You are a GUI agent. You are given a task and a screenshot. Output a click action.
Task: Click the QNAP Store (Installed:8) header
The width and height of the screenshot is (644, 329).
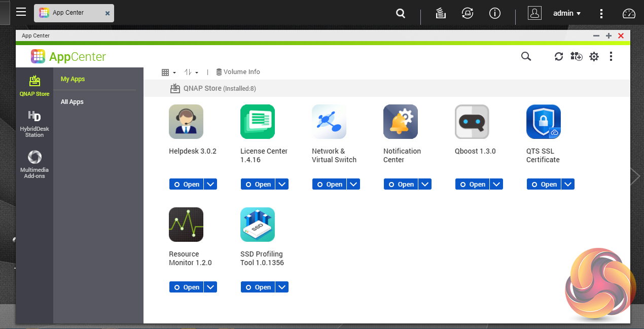coord(213,88)
